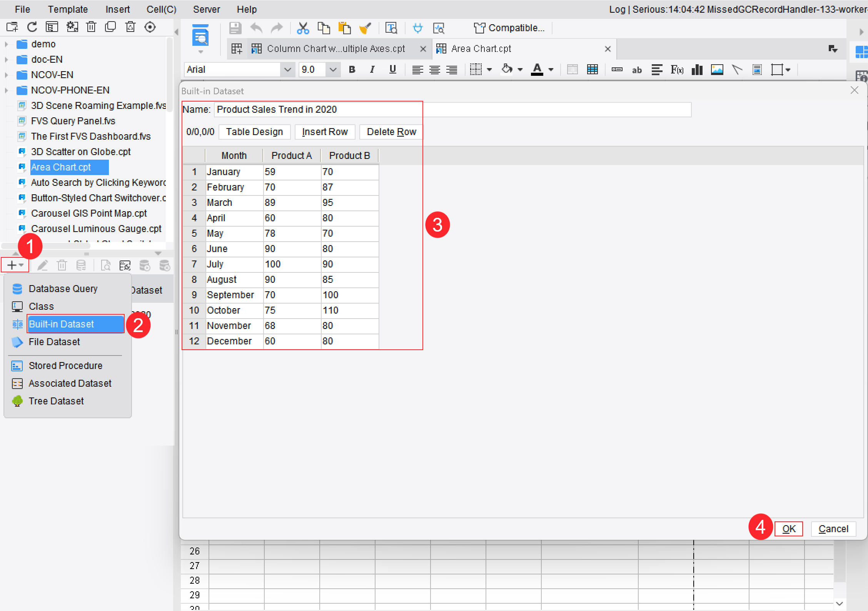Expand the demo folder

coord(7,44)
